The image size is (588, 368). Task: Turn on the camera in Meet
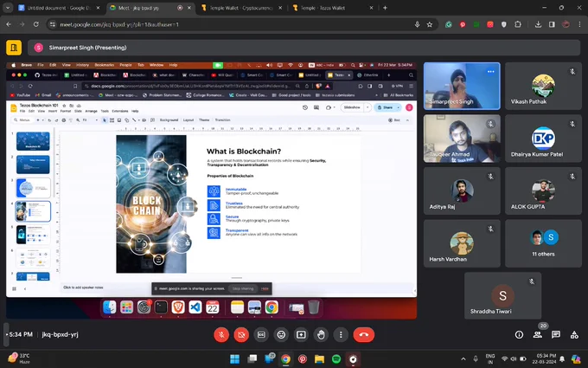point(241,334)
